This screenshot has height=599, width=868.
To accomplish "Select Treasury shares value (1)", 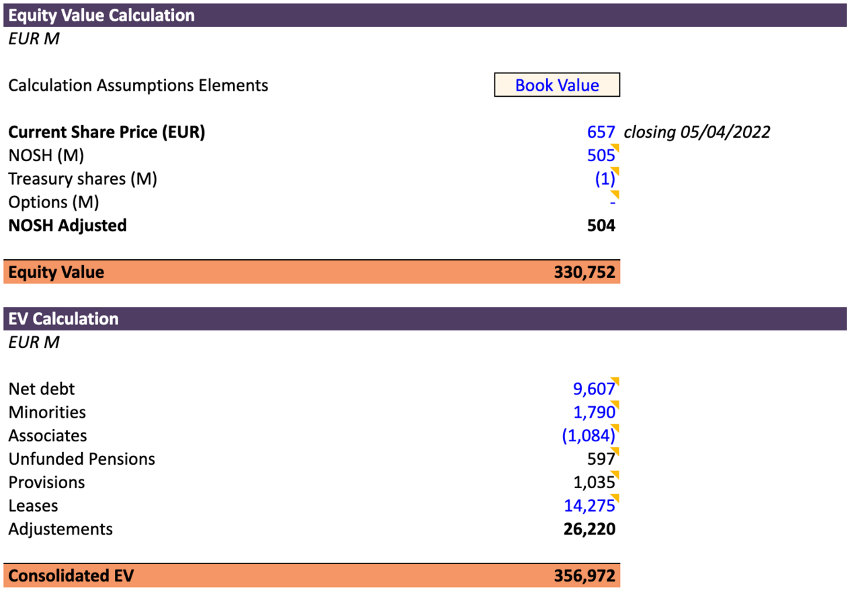I will click(605, 179).
